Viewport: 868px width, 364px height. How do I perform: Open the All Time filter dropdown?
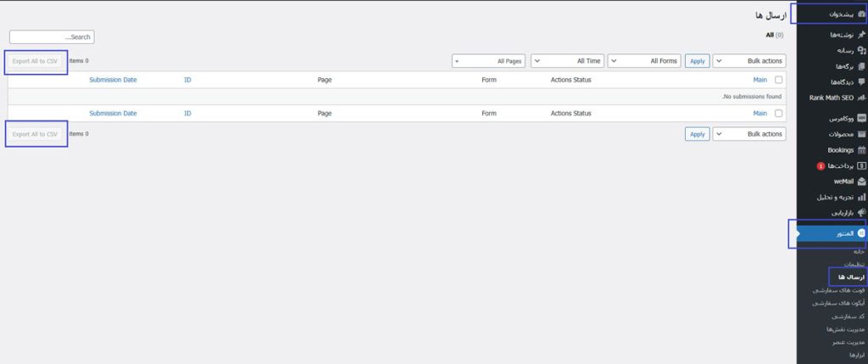click(566, 61)
